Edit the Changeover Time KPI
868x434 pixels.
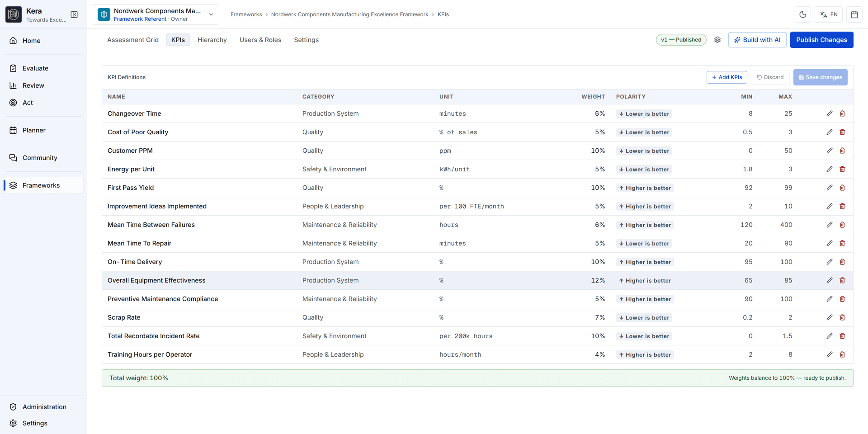[829, 113]
